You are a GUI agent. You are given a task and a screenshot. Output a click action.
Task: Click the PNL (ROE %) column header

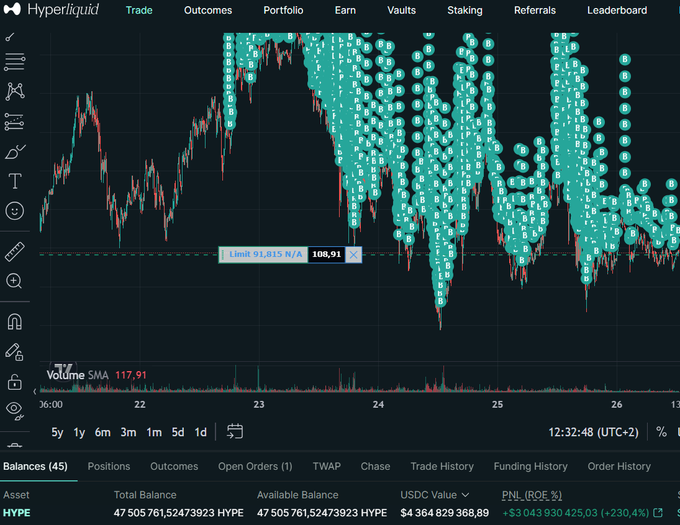point(532,495)
